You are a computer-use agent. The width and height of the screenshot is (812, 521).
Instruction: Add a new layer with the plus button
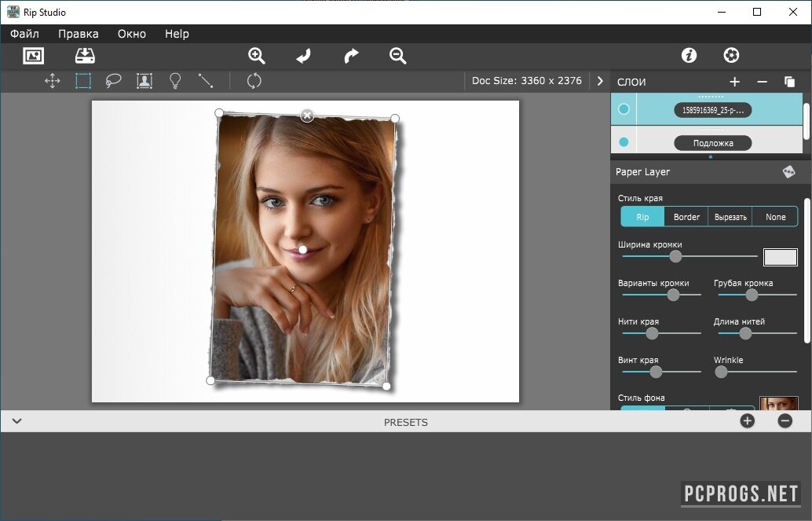[734, 82]
